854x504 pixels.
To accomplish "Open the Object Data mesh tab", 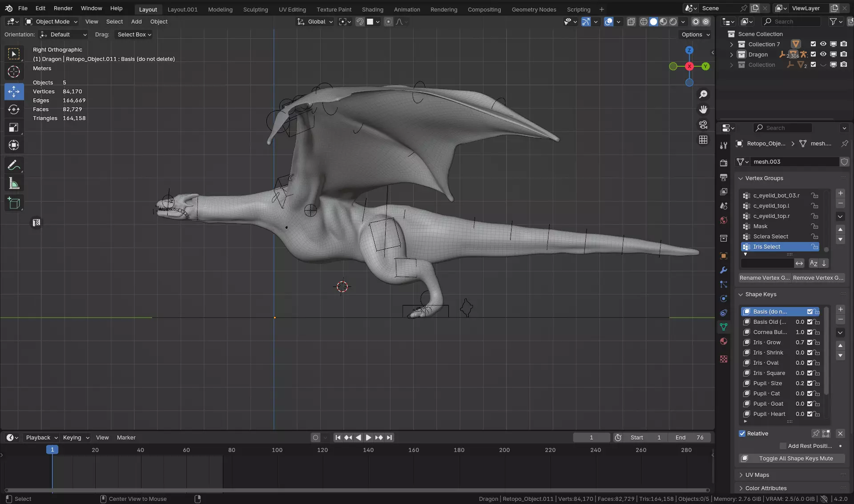I will coord(724,327).
